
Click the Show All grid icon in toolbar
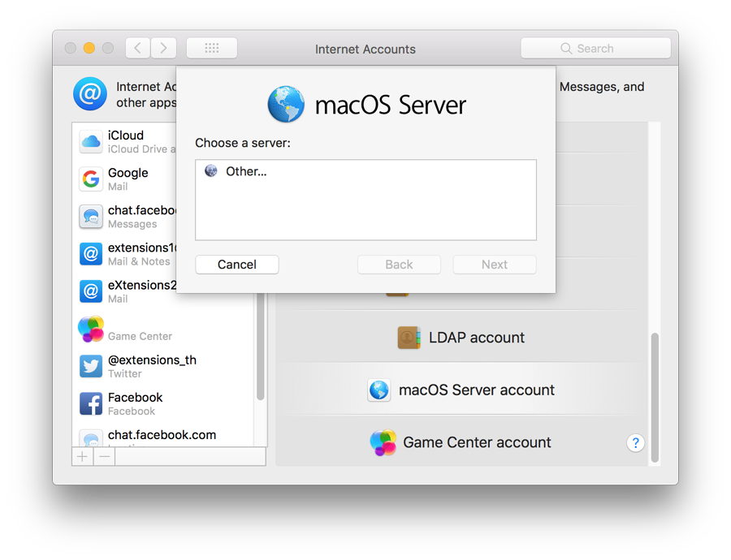pyautogui.click(x=212, y=48)
